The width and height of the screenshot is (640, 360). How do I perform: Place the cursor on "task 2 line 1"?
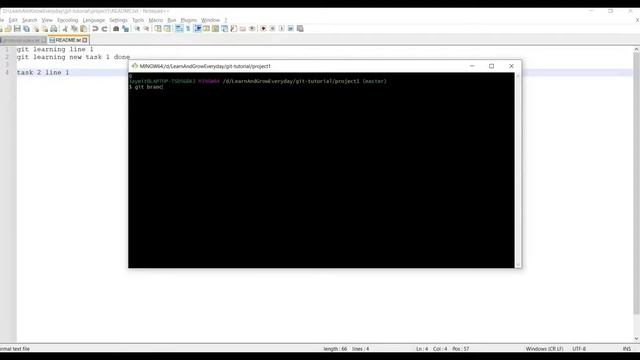(x=43, y=72)
